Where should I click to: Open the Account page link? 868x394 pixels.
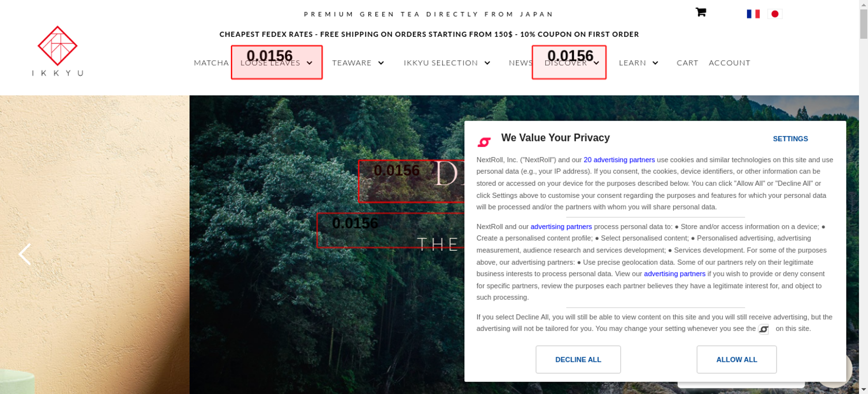(x=730, y=63)
